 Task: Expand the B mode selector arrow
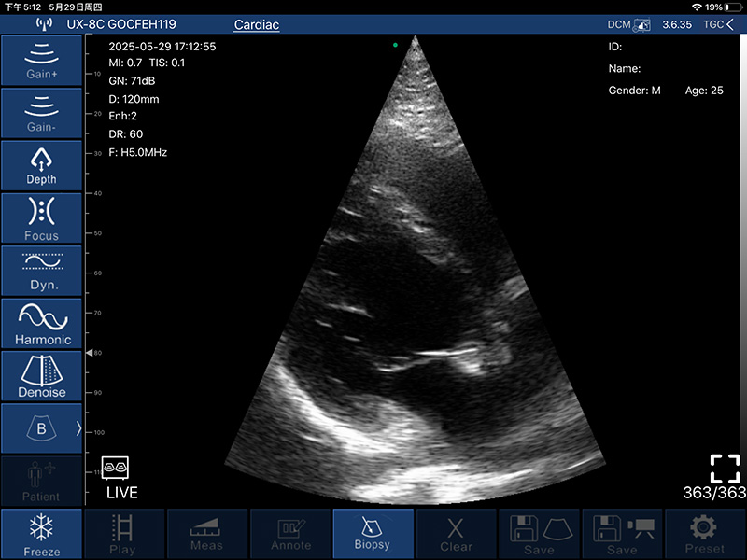78,428
